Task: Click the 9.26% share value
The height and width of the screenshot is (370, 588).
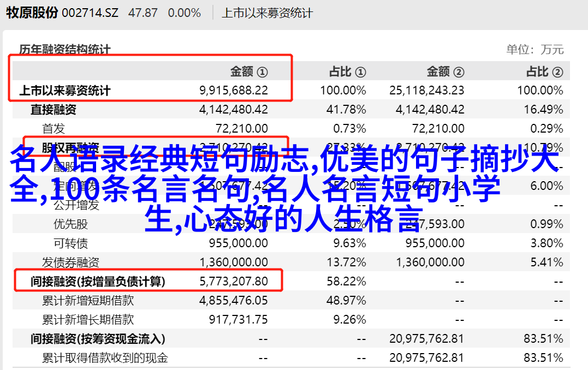Action: point(349,320)
